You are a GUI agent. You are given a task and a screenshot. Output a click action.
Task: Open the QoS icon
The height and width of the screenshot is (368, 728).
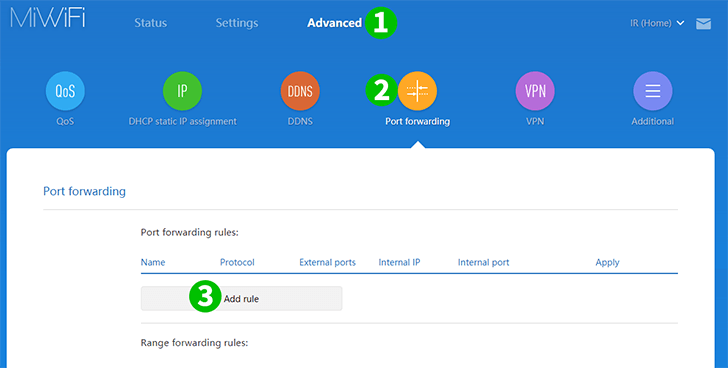65,91
